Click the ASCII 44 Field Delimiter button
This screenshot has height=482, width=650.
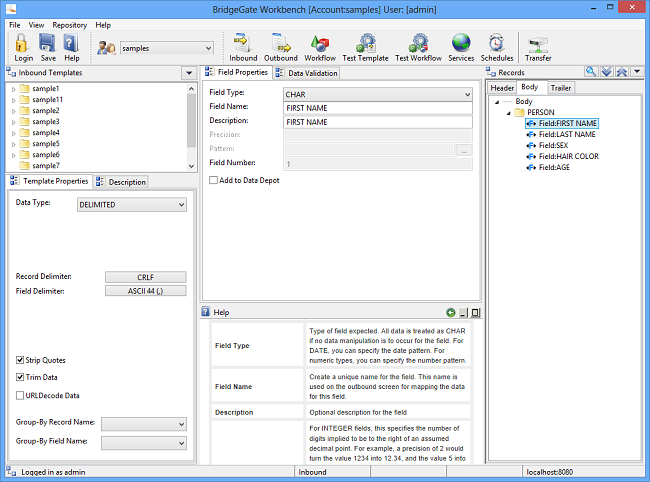click(146, 291)
